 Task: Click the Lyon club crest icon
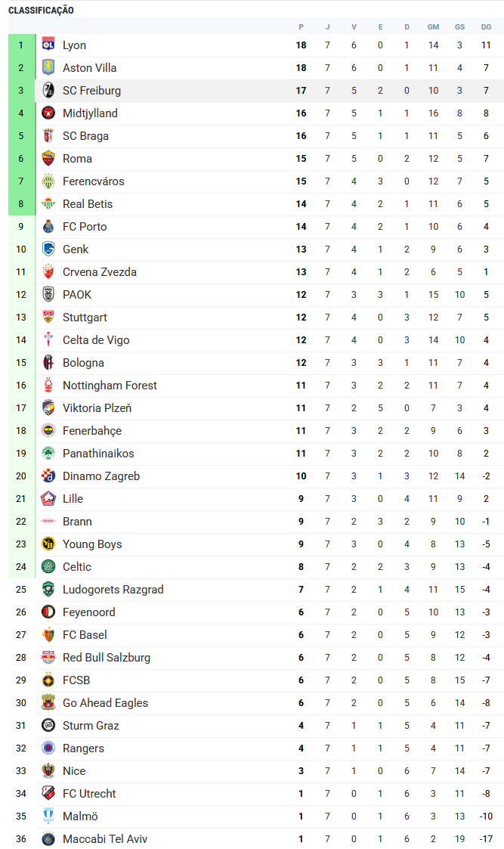(48, 45)
